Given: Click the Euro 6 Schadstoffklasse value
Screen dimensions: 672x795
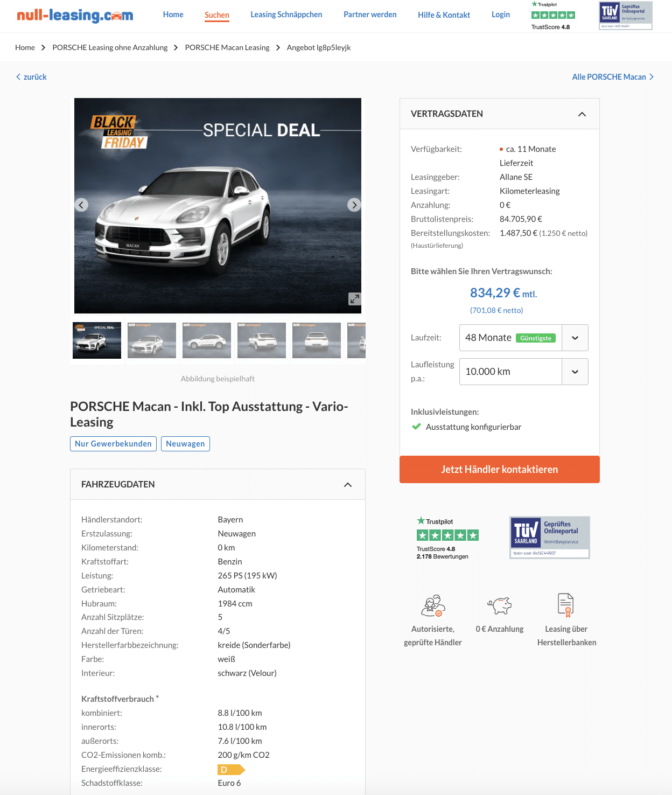Looking at the screenshot, I should click(x=229, y=783).
